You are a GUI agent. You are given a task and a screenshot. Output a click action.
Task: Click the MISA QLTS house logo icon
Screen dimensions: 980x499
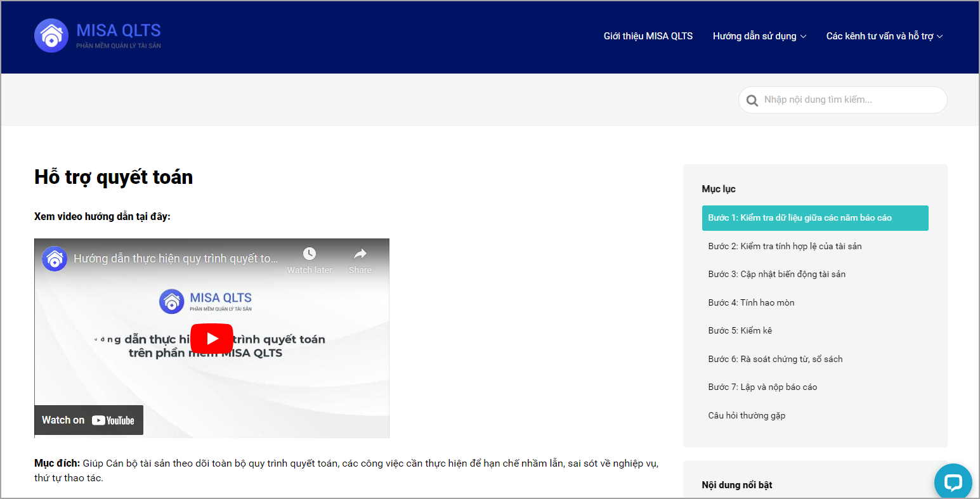51,36
